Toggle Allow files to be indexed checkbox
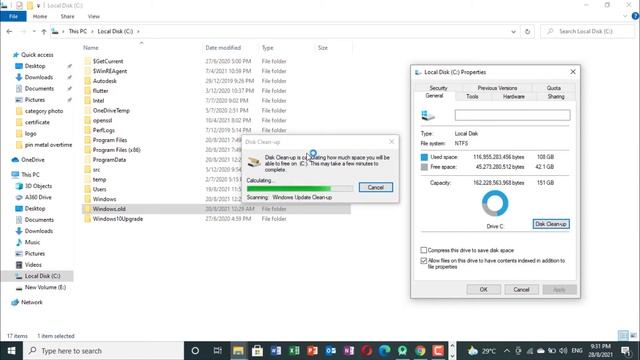 point(424,260)
